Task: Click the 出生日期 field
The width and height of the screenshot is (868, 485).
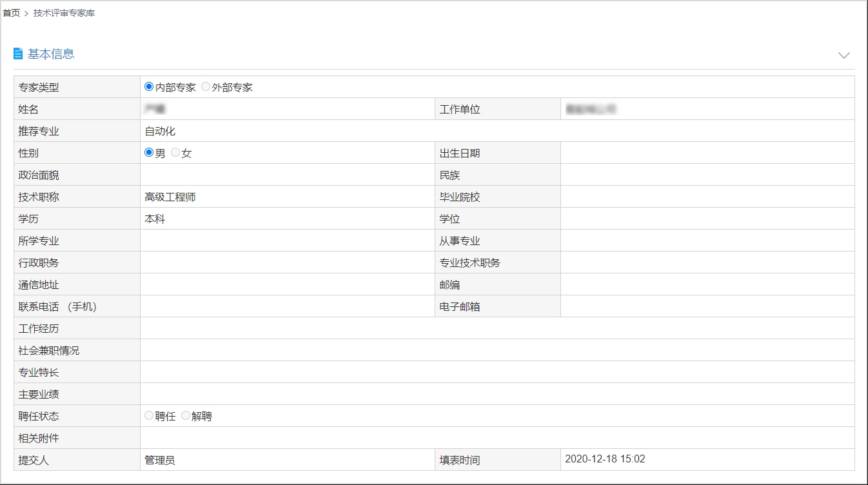Action: click(707, 153)
